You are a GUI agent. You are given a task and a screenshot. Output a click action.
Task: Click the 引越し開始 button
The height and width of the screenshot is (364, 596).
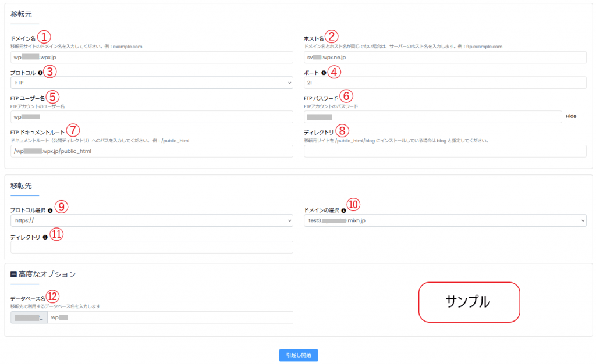click(298, 355)
